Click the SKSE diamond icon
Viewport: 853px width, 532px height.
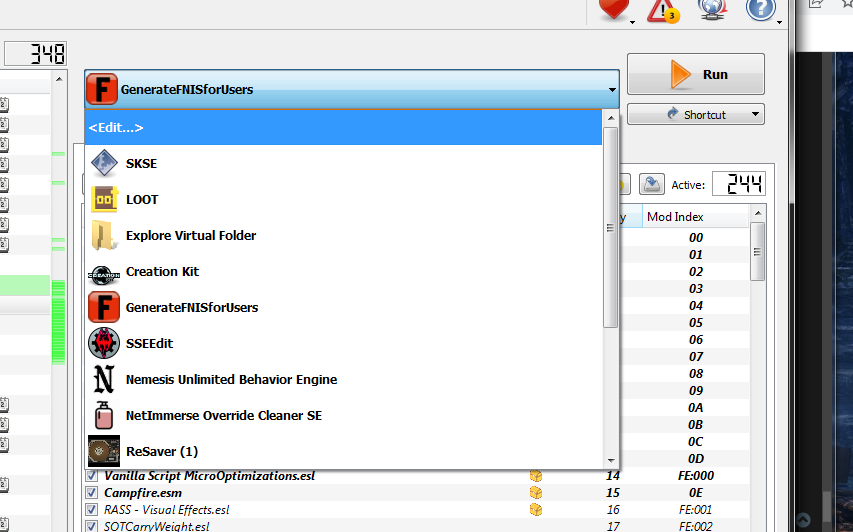(x=104, y=163)
